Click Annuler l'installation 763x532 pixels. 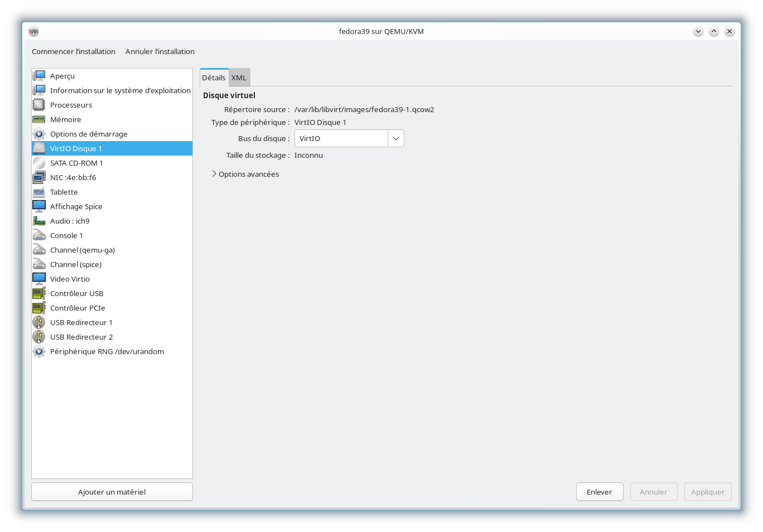160,51
